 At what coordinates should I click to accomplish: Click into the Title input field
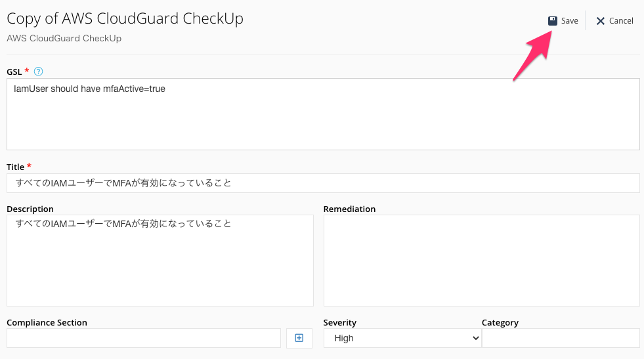(x=323, y=183)
